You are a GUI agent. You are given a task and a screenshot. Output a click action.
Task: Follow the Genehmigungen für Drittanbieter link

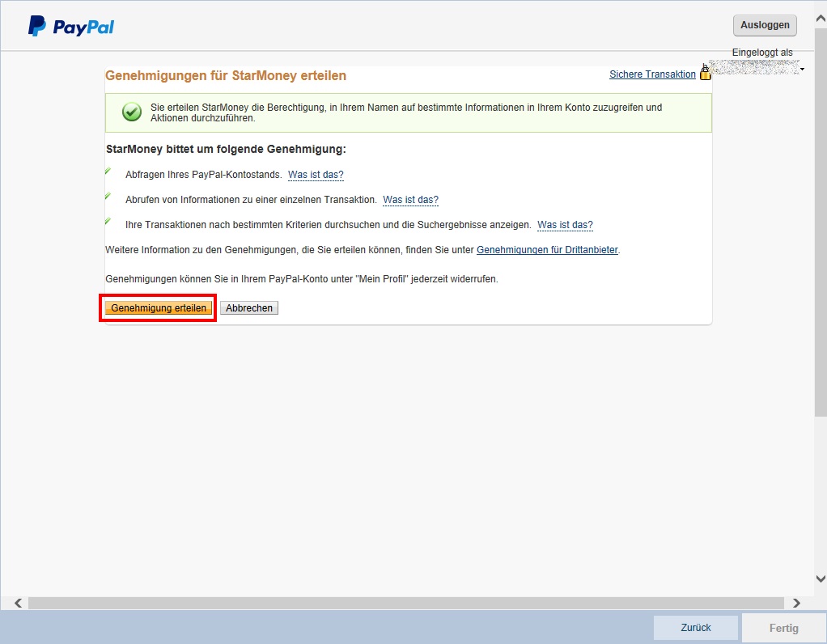tap(547, 250)
